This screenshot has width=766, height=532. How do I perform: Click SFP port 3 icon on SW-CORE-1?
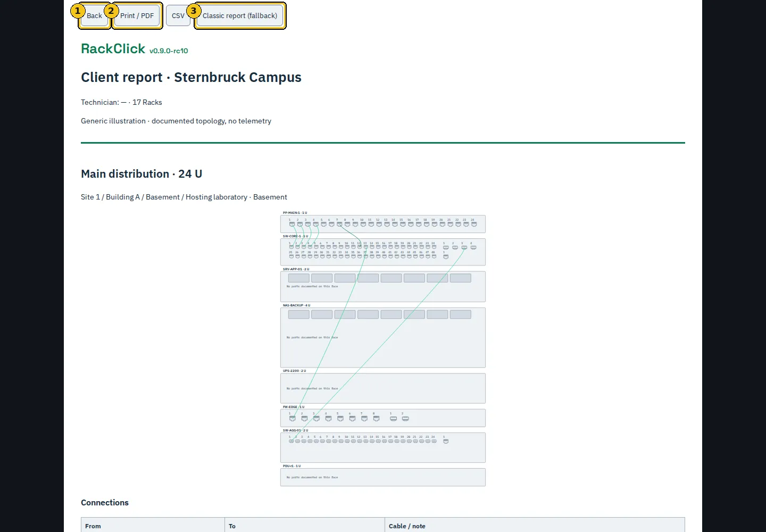(x=464, y=248)
